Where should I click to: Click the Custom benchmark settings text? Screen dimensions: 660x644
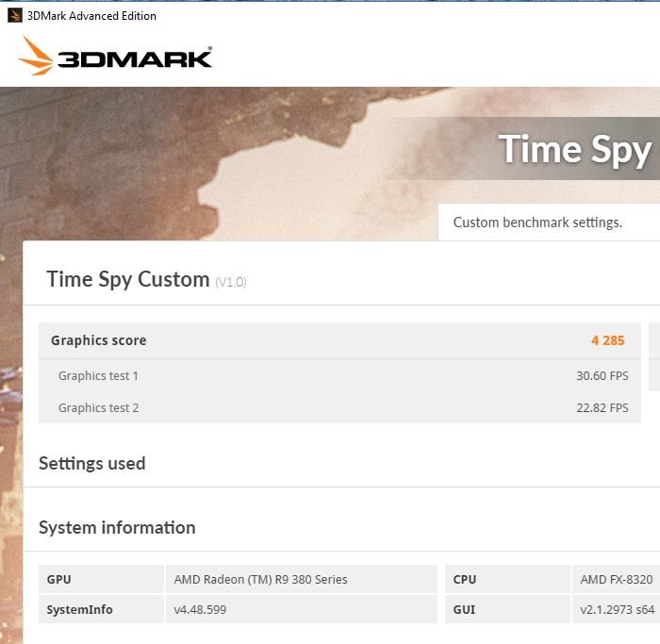(x=537, y=223)
